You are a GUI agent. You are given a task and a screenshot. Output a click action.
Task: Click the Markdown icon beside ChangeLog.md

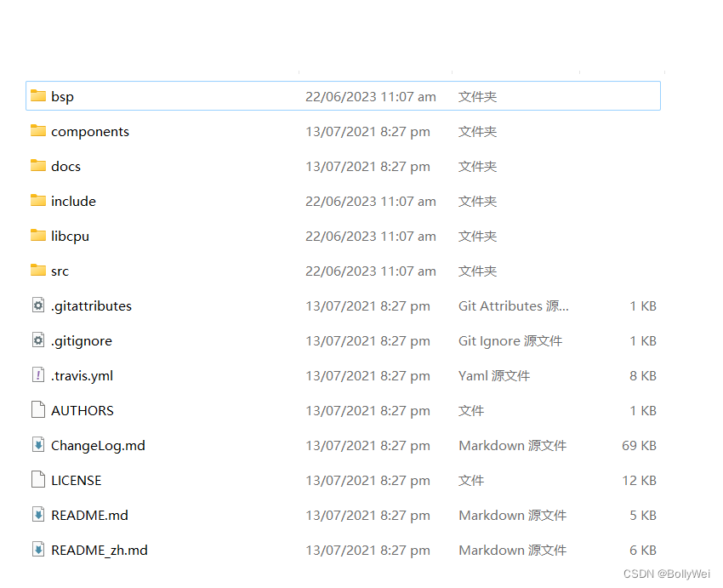pos(37,445)
